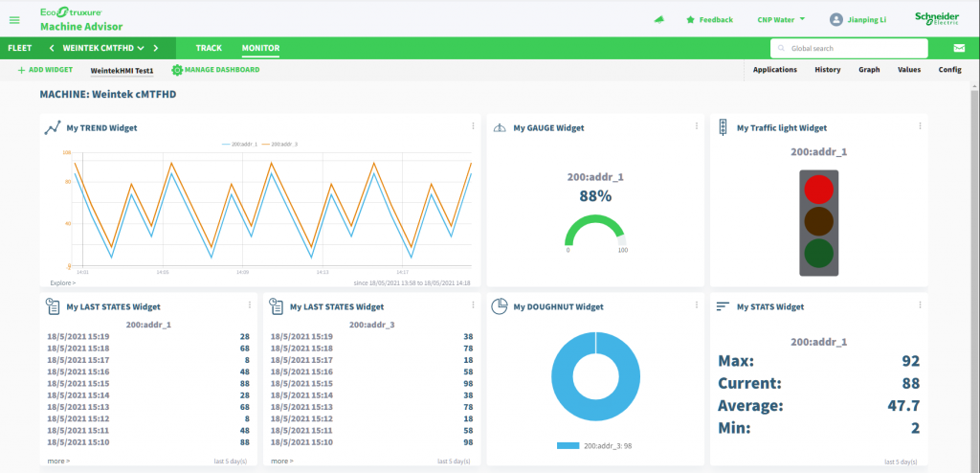
Task: Click the GAUGE widget icon
Action: coord(499,127)
